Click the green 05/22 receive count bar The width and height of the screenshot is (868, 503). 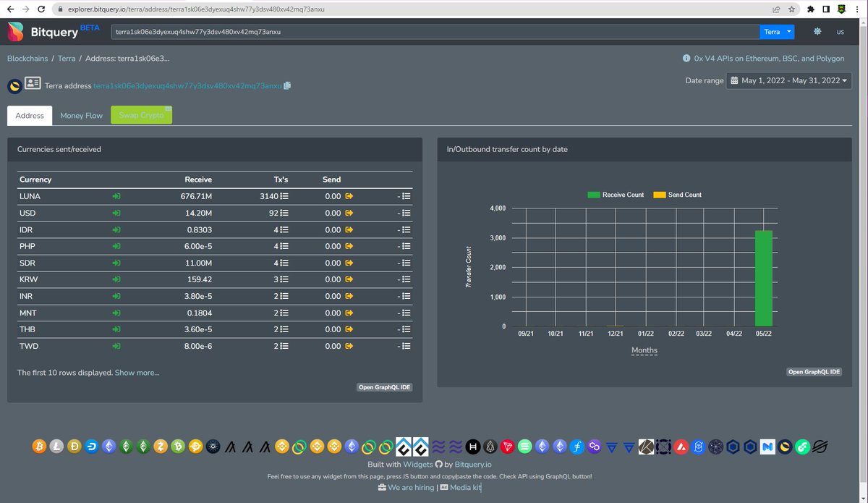[x=763, y=279]
